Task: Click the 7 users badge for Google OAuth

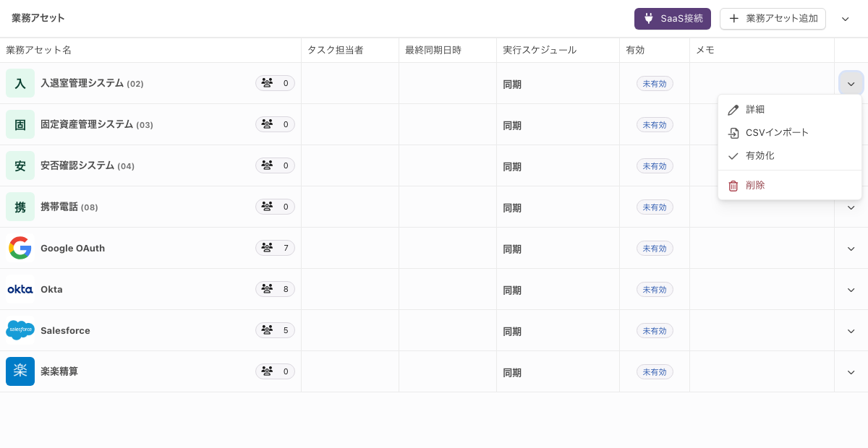Action: point(275,248)
